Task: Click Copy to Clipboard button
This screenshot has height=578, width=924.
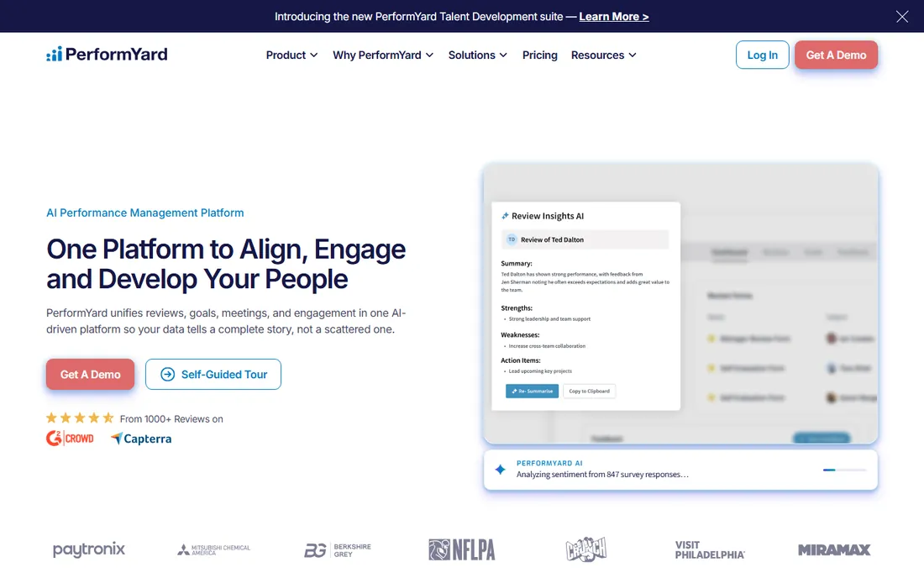Action: click(x=590, y=391)
